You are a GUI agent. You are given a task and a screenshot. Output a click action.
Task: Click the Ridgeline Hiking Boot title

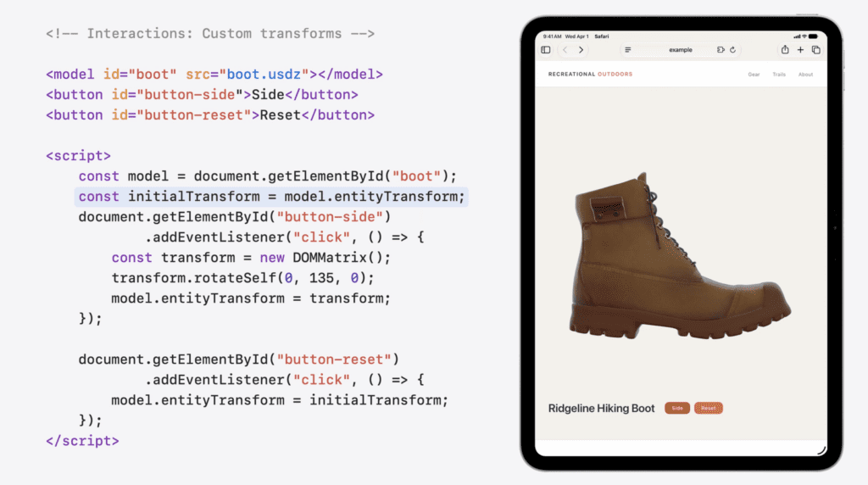click(x=601, y=408)
